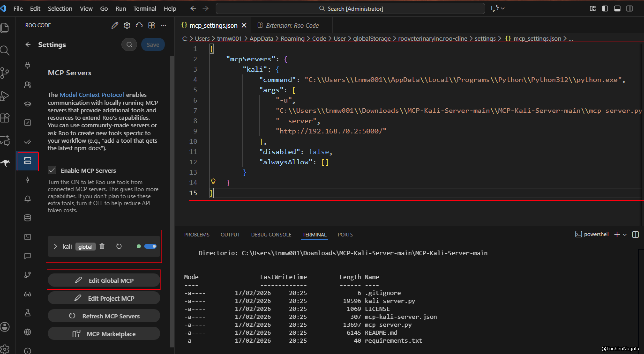Screen dimensions: 644x354
Task: Click the Roo Code settings gear icon
Action: (x=127, y=25)
